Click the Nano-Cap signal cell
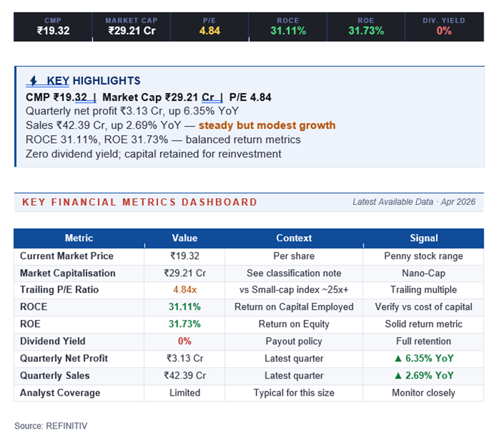 (423, 273)
